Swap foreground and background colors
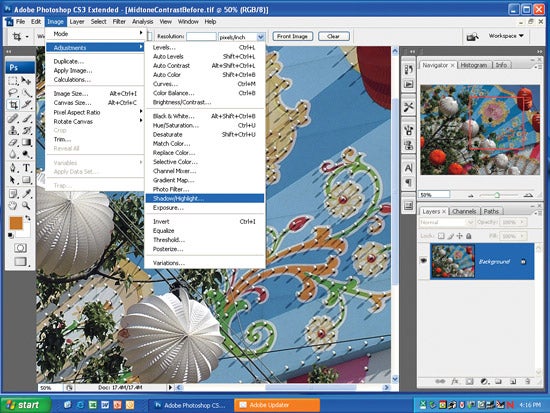550x413 pixels. pyautogui.click(x=27, y=218)
